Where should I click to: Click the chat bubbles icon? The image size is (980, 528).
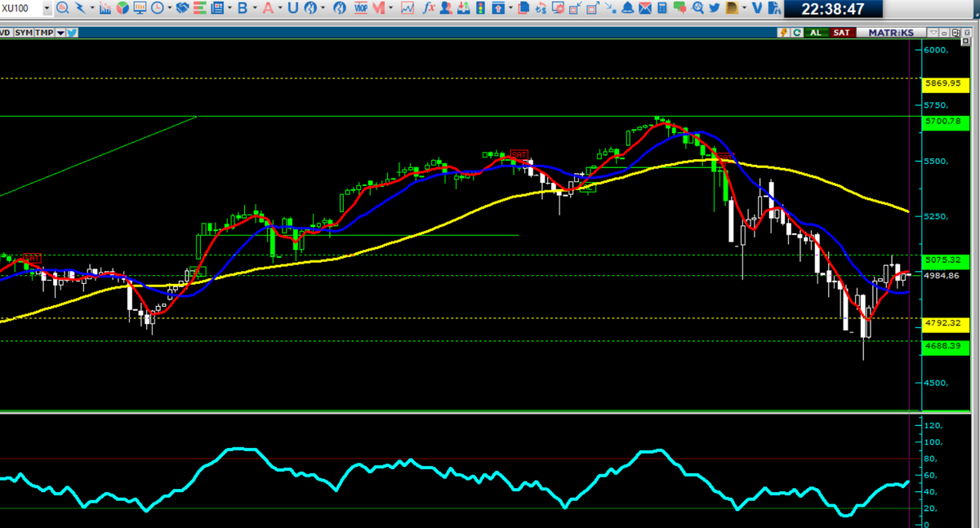coord(679,8)
